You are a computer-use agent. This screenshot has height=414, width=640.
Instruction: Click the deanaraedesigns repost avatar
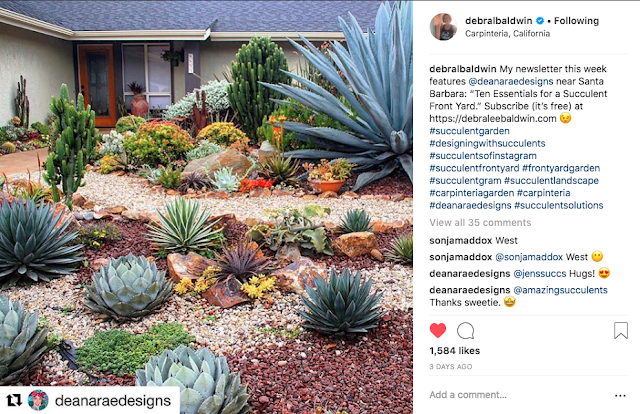click(x=38, y=400)
